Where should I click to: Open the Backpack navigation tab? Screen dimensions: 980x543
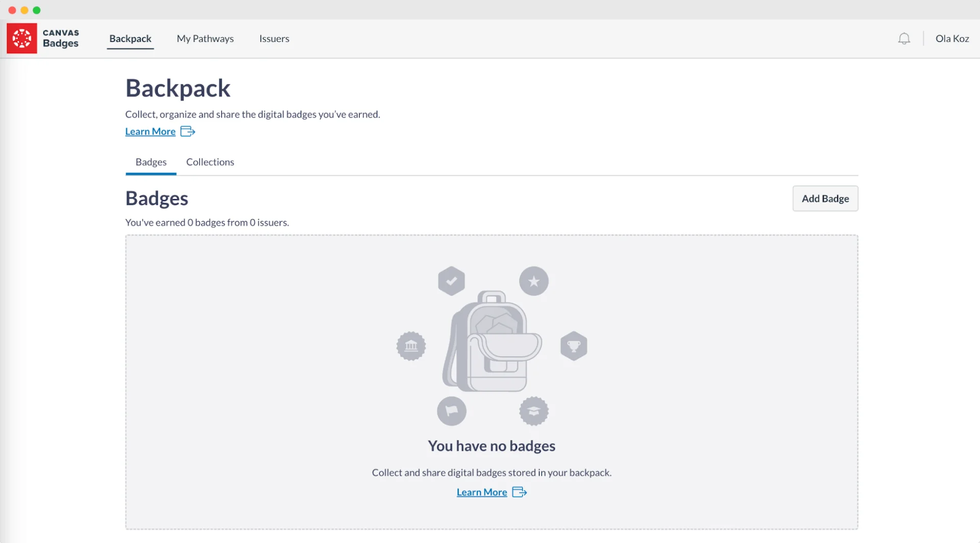[x=130, y=39]
